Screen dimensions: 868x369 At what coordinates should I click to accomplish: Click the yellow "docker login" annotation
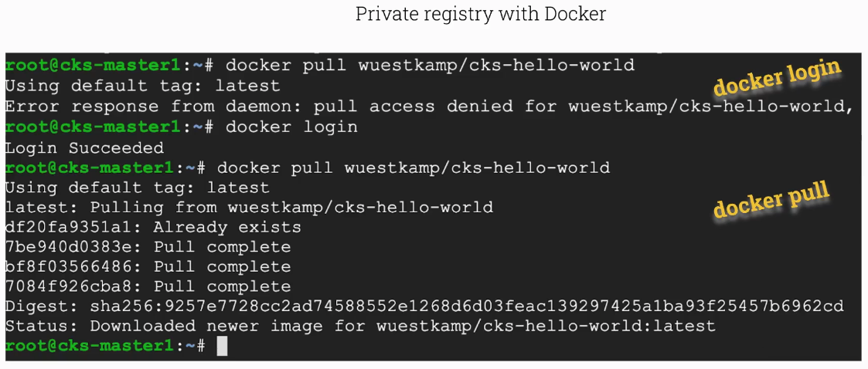(775, 76)
